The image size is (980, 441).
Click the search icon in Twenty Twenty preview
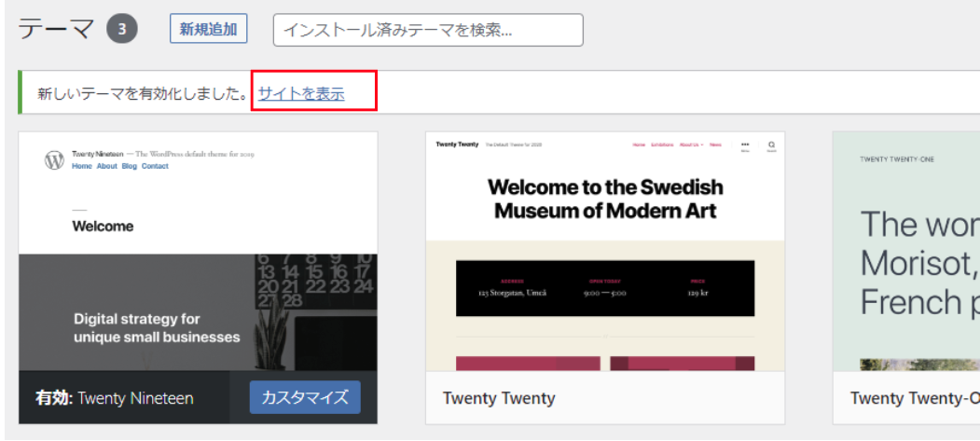(771, 145)
